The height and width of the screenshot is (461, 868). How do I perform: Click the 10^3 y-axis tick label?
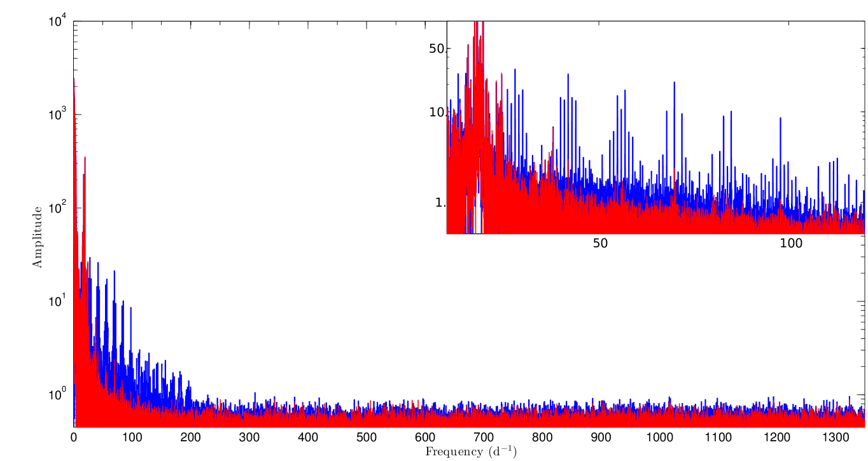[x=58, y=115]
